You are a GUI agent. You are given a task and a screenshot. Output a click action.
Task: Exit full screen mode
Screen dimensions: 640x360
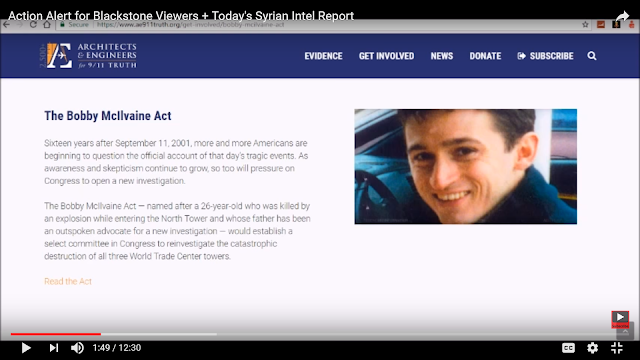pos(617,348)
